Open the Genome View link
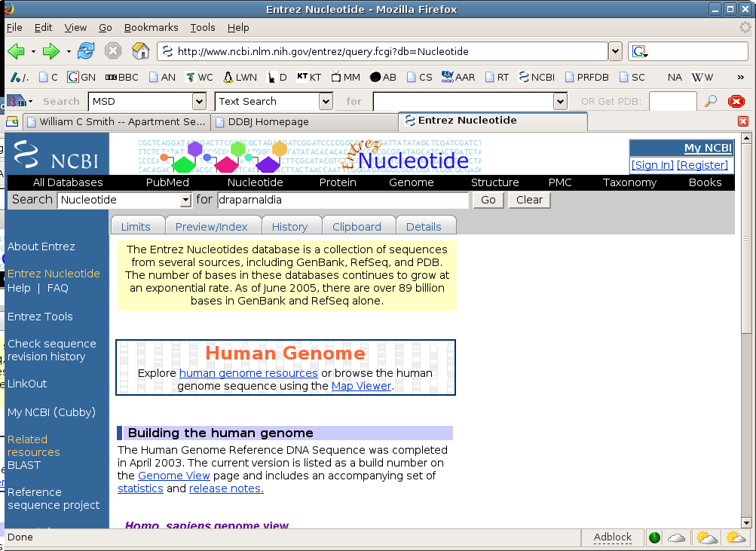Screen dimensions: 756x551 coord(173,476)
